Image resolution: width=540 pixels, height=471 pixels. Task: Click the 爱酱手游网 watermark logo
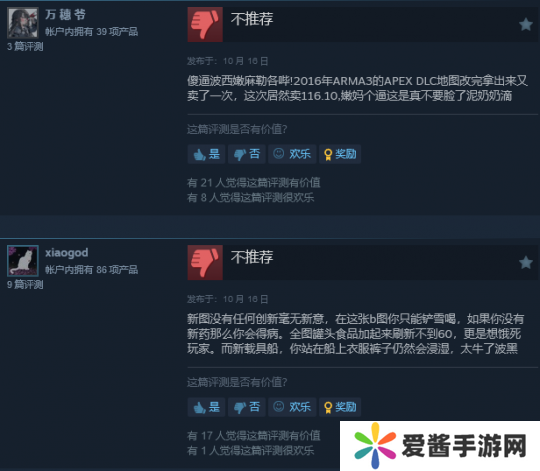tap(440, 446)
